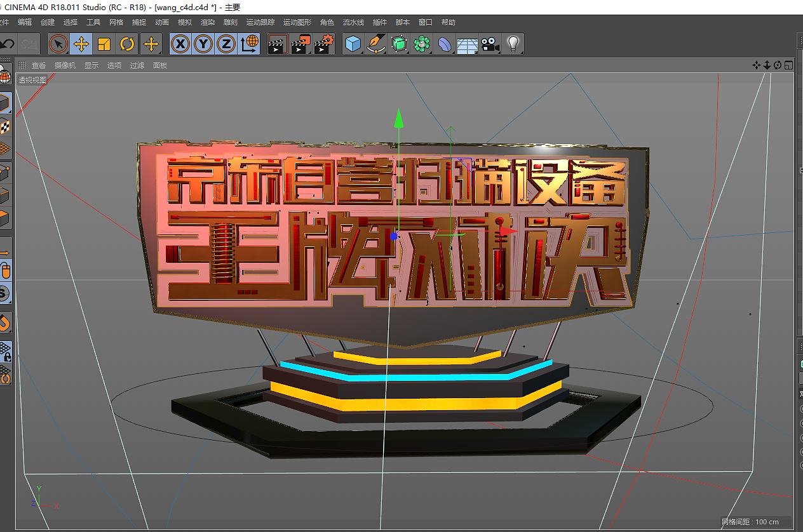The height and width of the screenshot is (532, 803).
Task: Open viewport 选项 menu
Action: (114, 65)
